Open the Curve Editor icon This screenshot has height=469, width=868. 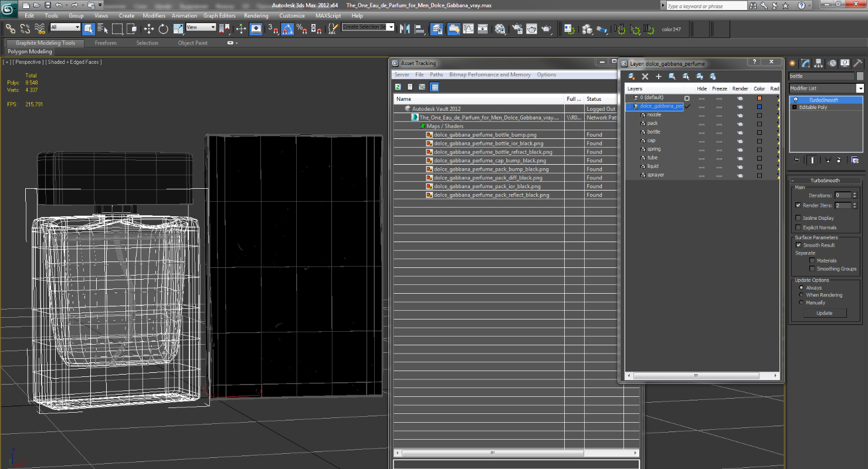(x=469, y=28)
